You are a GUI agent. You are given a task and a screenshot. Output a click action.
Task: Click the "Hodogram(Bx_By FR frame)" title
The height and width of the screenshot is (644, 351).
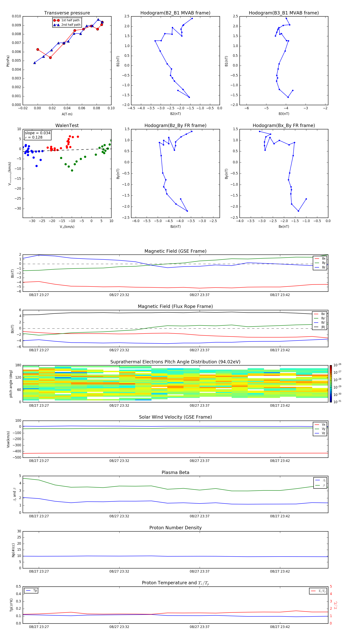tap(284, 125)
